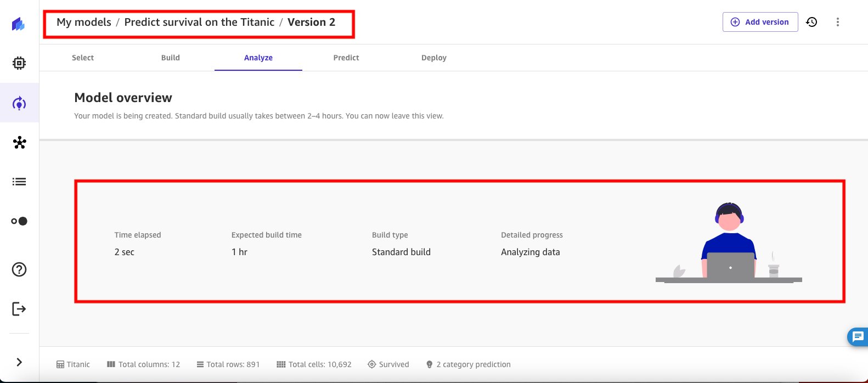Open the Deploy tab

(x=434, y=58)
